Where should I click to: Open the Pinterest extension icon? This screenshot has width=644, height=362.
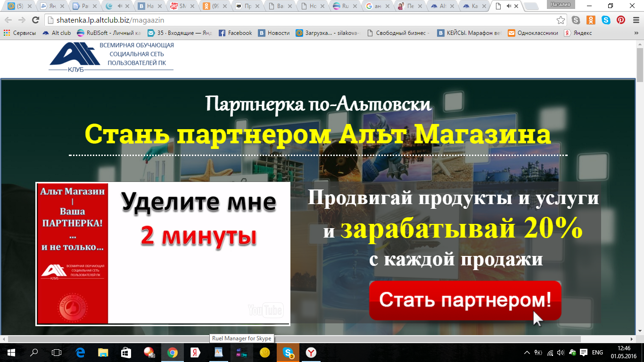tap(621, 20)
